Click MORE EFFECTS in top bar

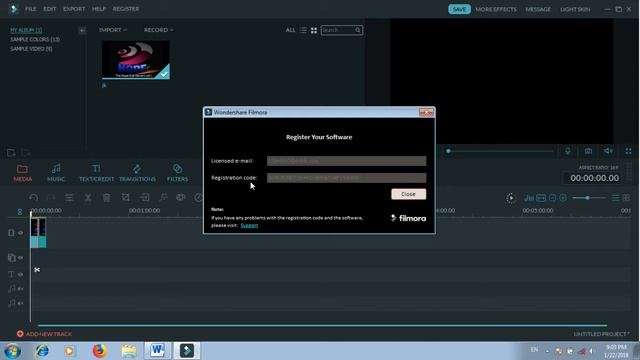click(496, 9)
